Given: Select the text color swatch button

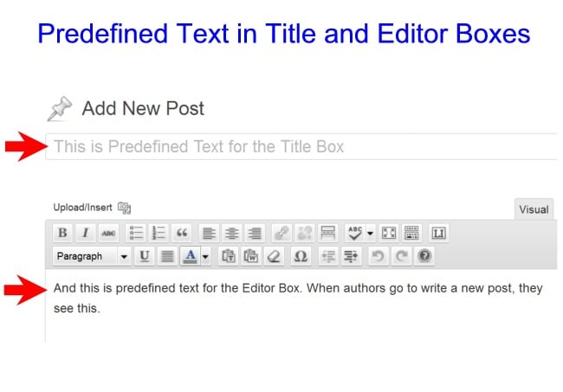Looking at the screenshot, I should pyautogui.click(x=190, y=256).
